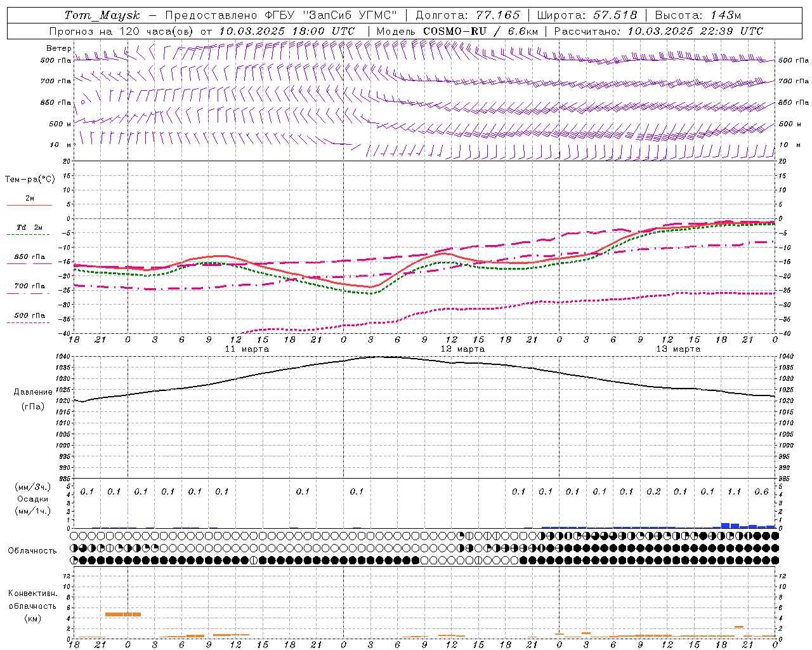This screenshot has width=812, height=650.
Task: Click the peak of the black pressure curve
Action: 379,357
